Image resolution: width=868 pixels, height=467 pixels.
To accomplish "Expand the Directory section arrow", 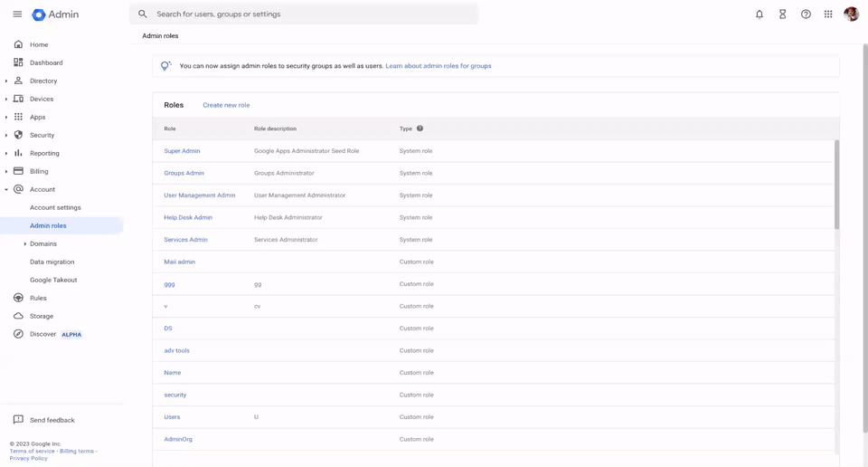I will [x=6, y=81].
